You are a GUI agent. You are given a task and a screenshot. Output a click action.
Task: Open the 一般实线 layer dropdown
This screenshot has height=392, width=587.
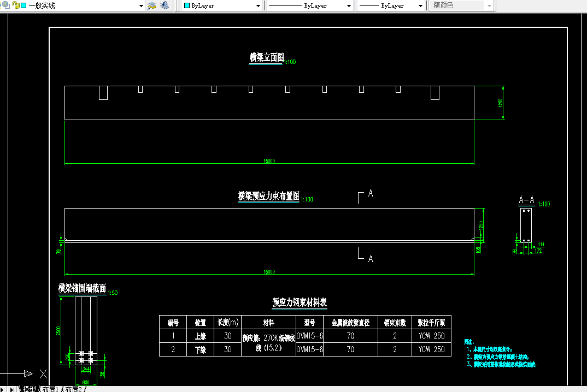[x=141, y=6]
